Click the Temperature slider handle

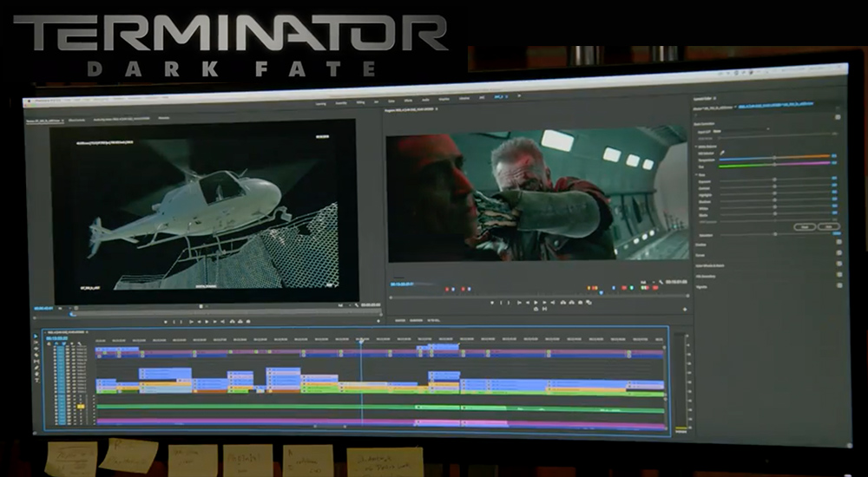click(774, 158)
